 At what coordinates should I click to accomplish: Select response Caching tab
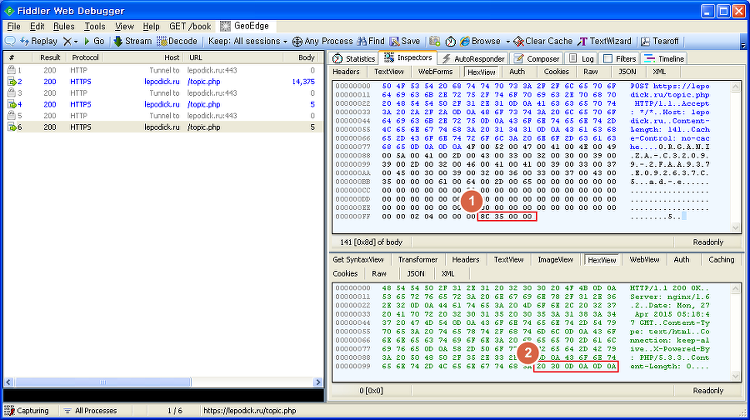tap(721, 260)
